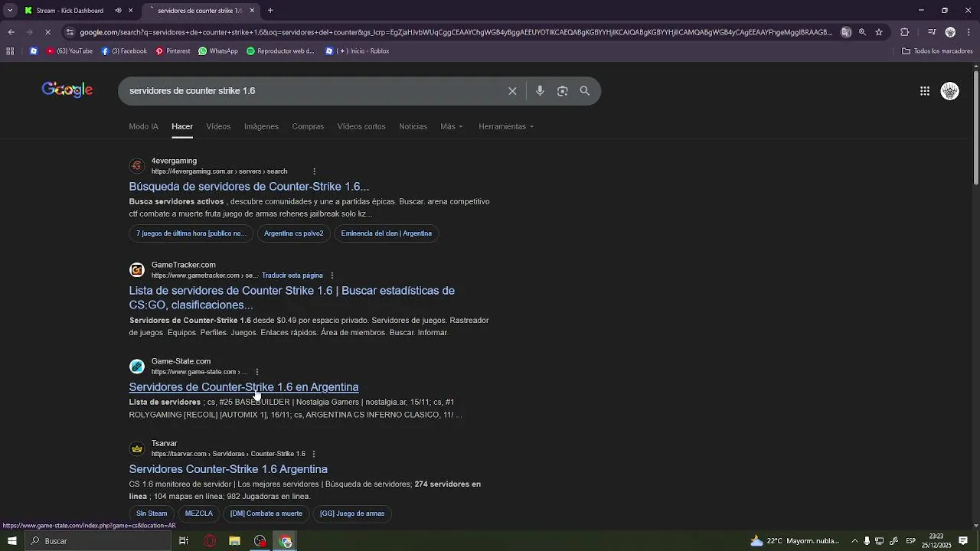Open Búsqueda de servidores de Counter-Strike result
Image resolution: width=980 pixels, height=551 pixels.
[x=249, y=187]
